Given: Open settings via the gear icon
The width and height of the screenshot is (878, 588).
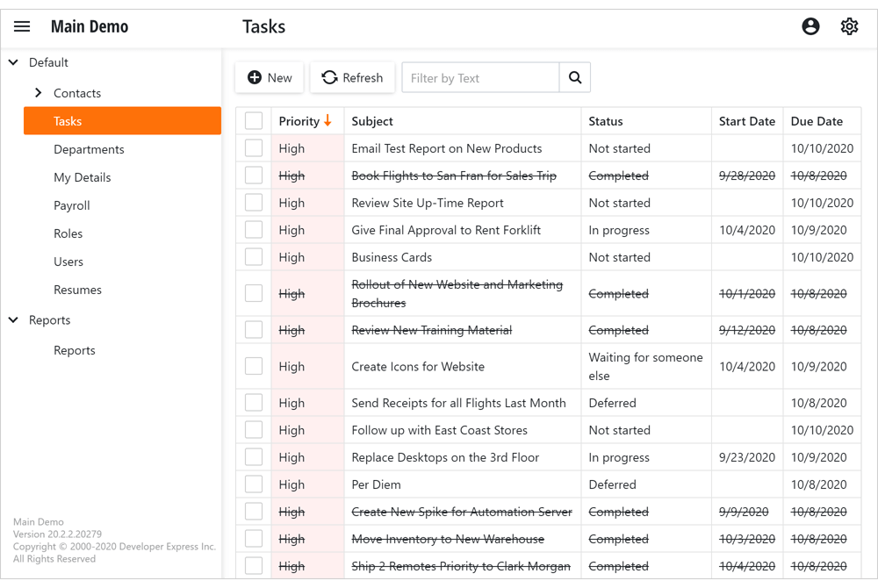Looking at the screenshot, I should click(x=849, y=26).
